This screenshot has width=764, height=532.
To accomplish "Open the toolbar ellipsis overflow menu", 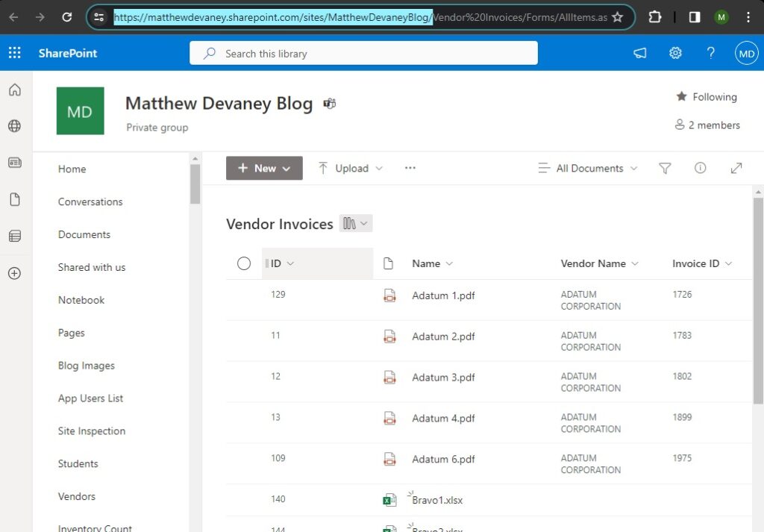I will point(410,168).
